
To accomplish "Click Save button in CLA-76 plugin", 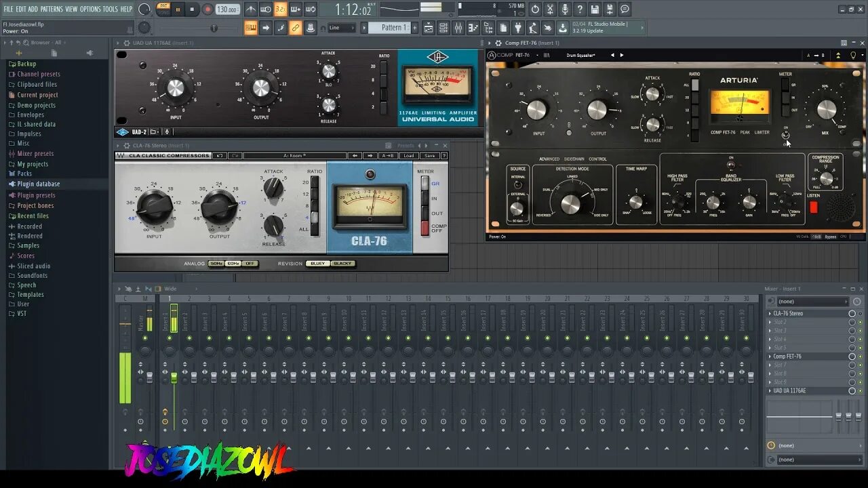I will tap(429, 156).
